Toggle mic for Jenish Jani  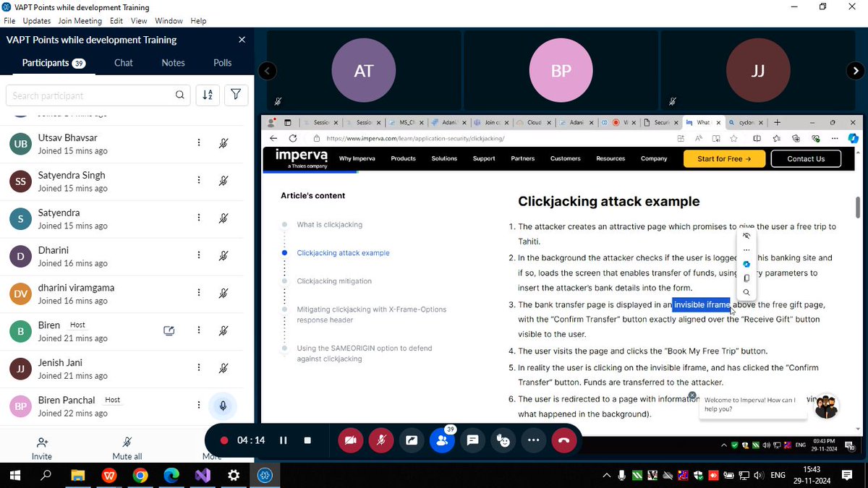click(x=224, y=369)
